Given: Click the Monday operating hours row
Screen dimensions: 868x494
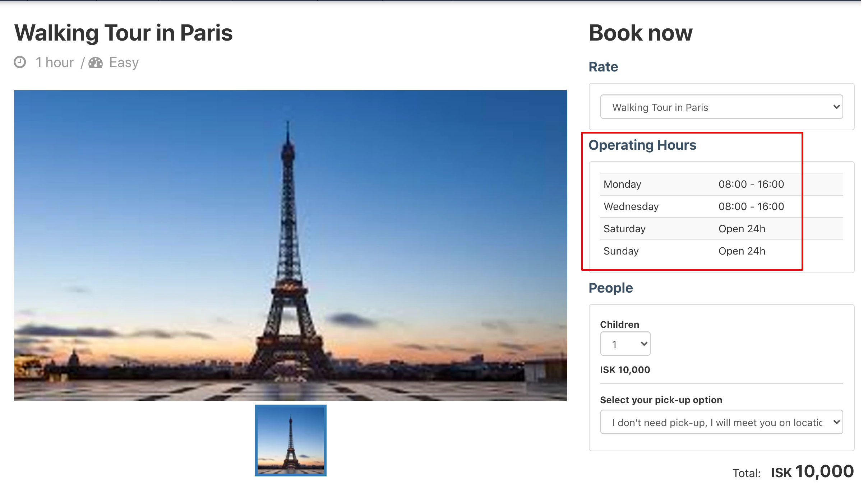Looking at the screenshot, I should pos(721,184).
